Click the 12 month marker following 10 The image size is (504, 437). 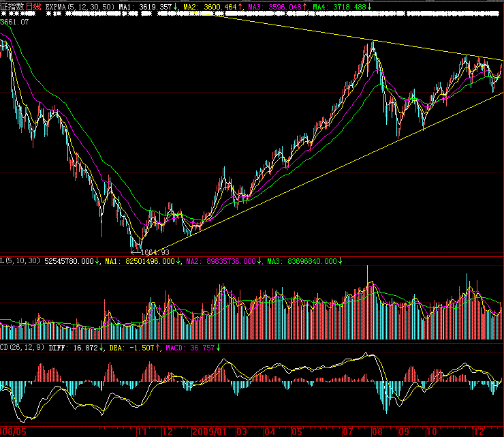click(x=479, y=432)
